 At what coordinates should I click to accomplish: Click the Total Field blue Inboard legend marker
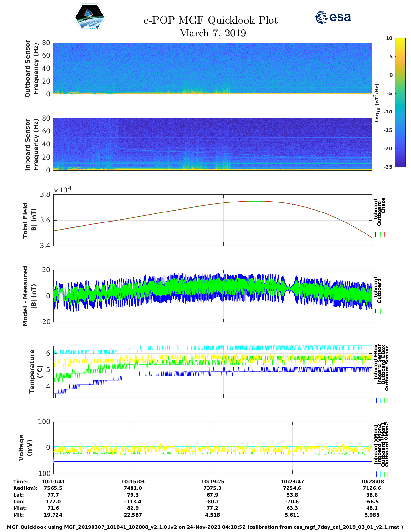pos(376,234)
